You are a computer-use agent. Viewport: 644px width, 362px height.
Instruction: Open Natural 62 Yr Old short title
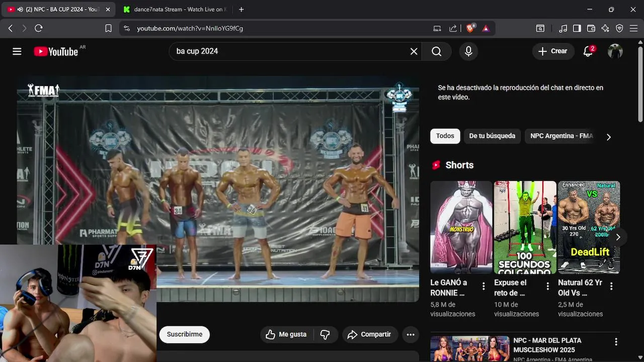pos(580,288)
